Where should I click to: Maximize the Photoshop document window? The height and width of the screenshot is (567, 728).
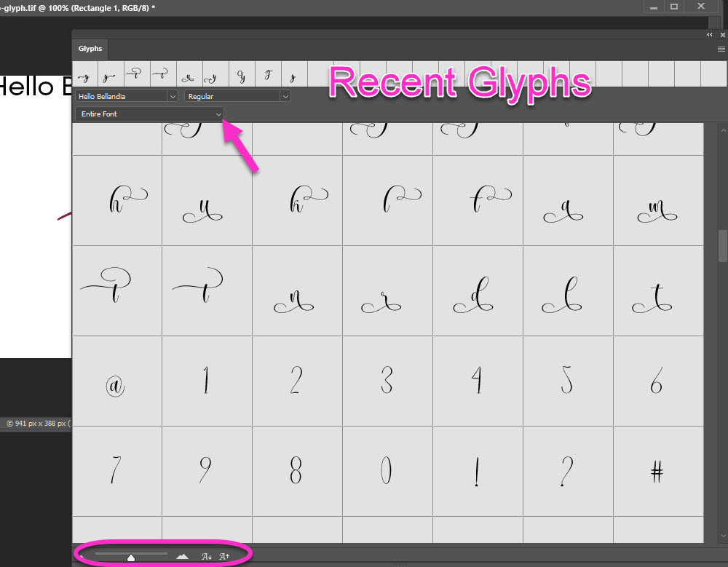674,7
